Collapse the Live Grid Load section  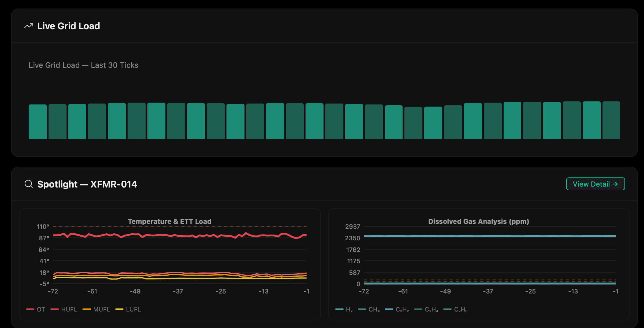(x=68, y=26)
